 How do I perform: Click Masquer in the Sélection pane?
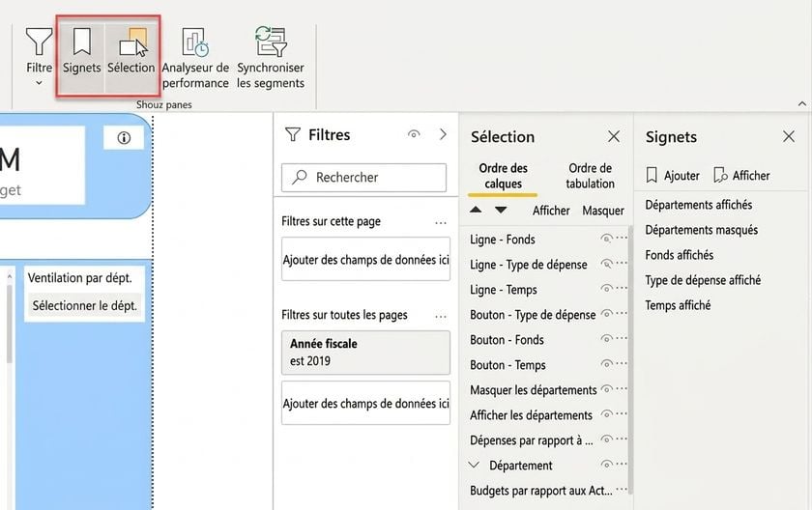pos(603,211)
